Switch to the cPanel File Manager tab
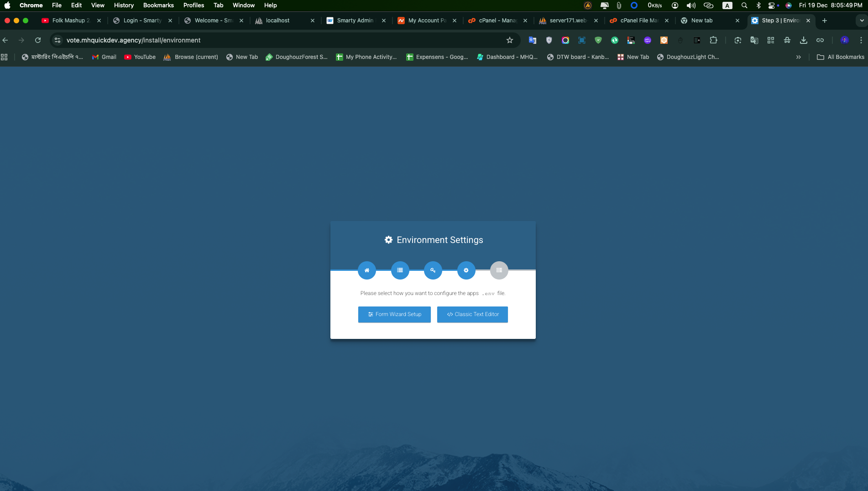The image size is (868, 491). [x=638, y=21]
